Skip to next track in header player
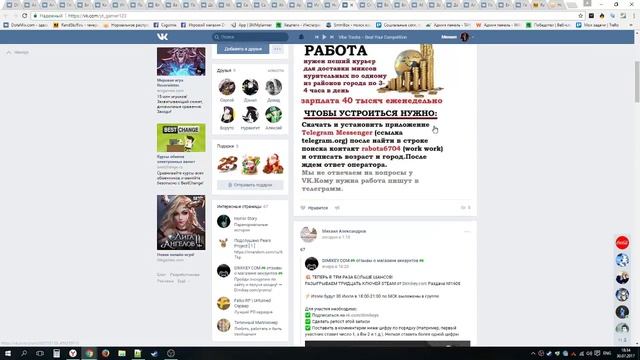This screenshot has height=360, width=640. pyautogui.click(x=332, y=37)
